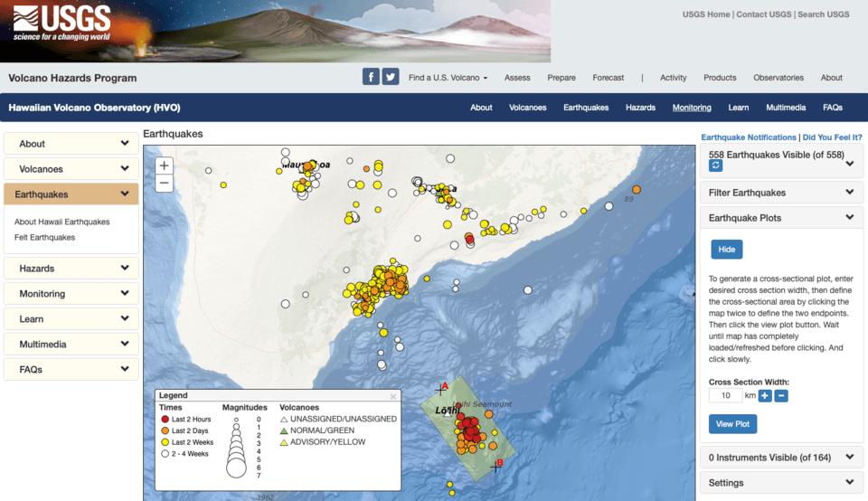
Task: Zoom in on the map
Action: 164,165
